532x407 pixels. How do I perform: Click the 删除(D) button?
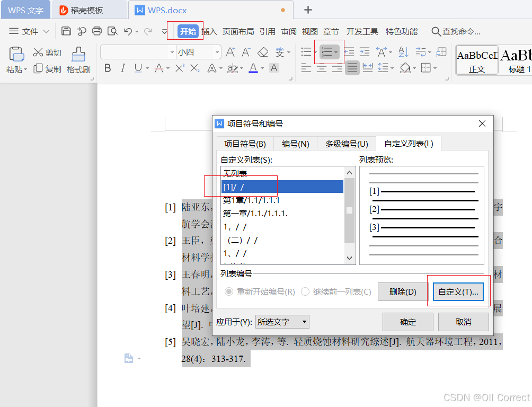coord(402,291)
